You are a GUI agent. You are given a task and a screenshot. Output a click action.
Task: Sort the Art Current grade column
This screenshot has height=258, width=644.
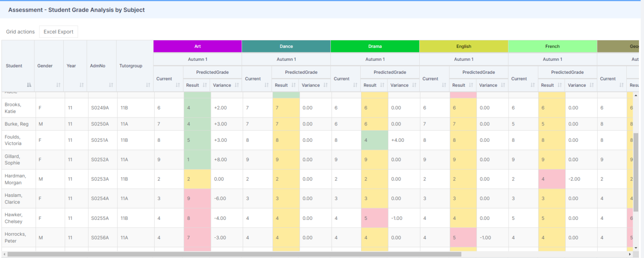pos(177,85)
